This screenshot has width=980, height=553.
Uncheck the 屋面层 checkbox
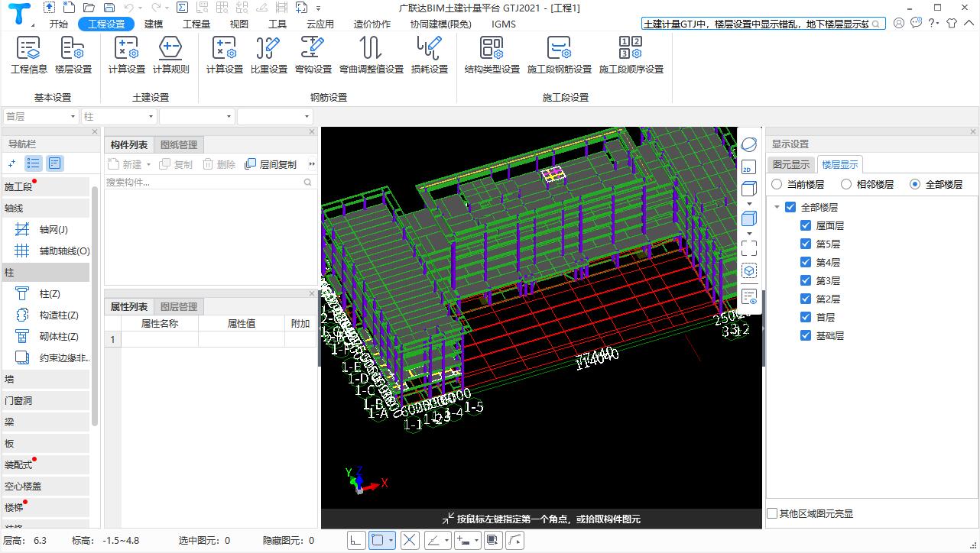[806, 225]
